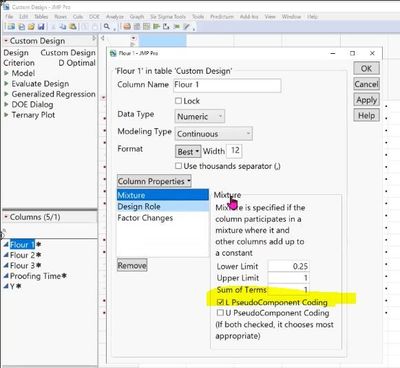Check U PseudoComponent Coding option
This screenshot has height=368, width=400.
[220, 313]
